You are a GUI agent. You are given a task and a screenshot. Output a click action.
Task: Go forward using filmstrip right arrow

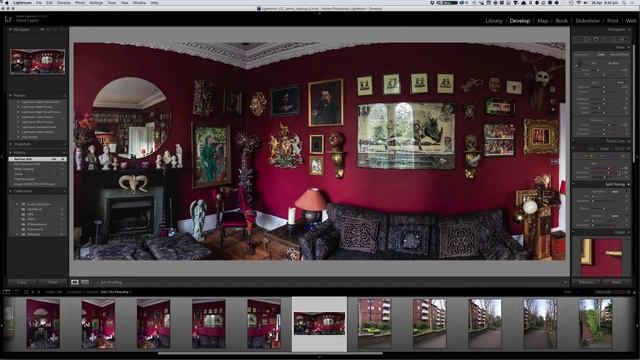click(39, 292)
